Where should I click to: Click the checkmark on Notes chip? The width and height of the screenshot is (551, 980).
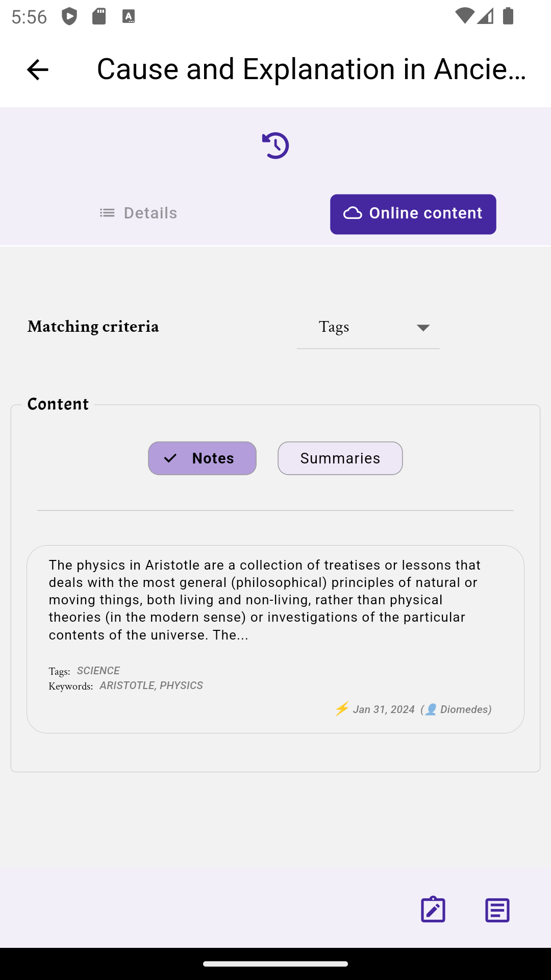[170, 458]
